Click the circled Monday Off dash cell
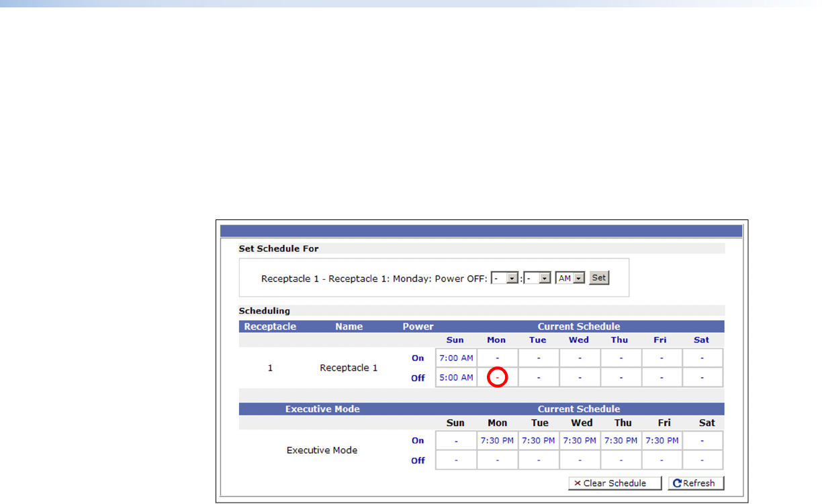Screen dimensions: 822x504 pyautogui.click(x=497, y=378)
